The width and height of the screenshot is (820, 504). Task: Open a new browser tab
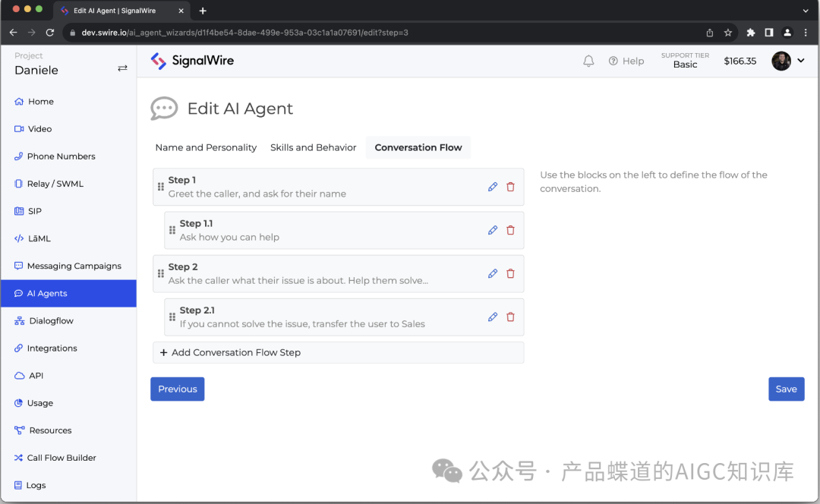tap(203, 11)
